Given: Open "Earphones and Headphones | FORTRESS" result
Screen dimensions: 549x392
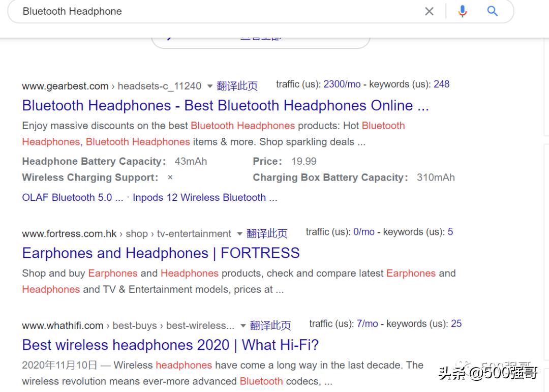Looking at the screenshot, I should click(161, 253).
